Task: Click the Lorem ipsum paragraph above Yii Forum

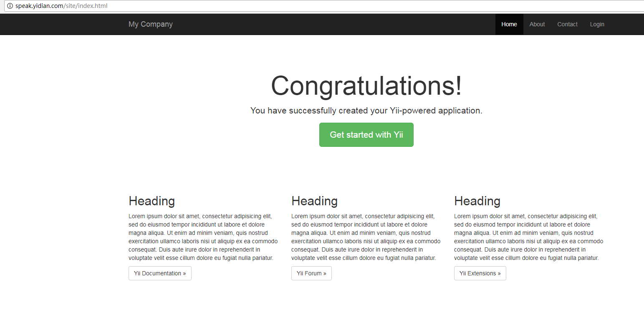Action: click(x=366, y=237)
